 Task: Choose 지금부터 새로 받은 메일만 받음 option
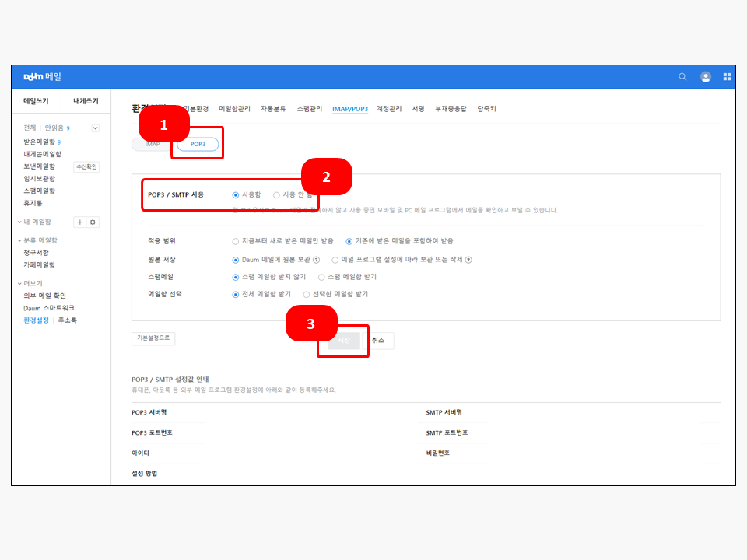236,241
